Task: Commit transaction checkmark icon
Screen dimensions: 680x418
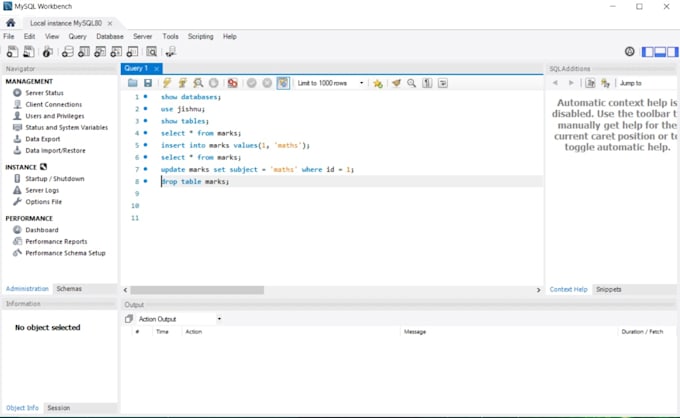Action: click(x=252, y=83)
